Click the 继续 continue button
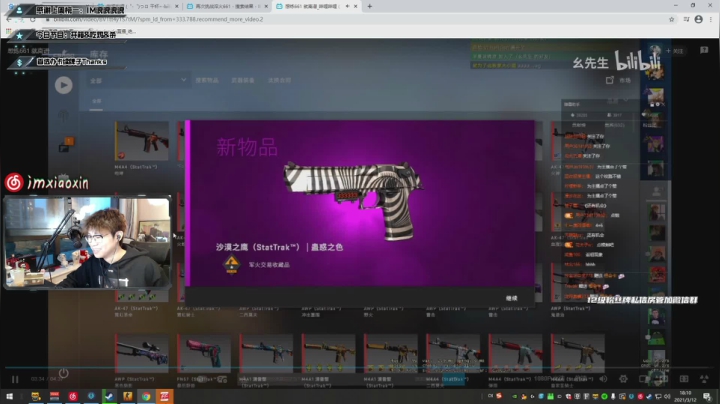 (x=512, y=298)
